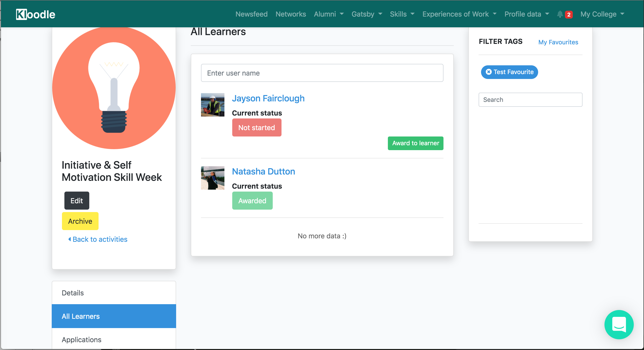Expand the Skills dropdown menu

402,14
